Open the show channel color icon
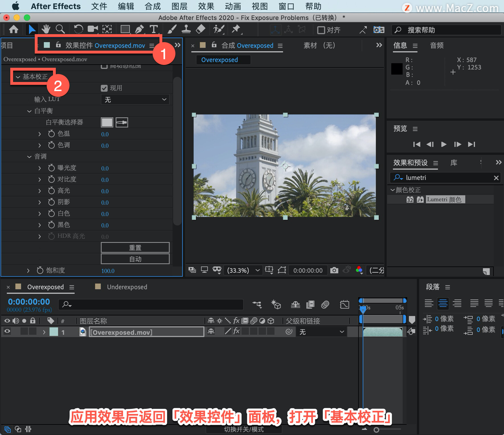 coord(359,270)
